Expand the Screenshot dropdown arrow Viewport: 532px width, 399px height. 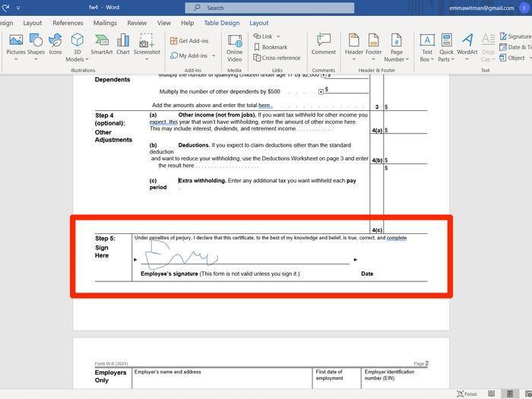[x=147, y=59]
